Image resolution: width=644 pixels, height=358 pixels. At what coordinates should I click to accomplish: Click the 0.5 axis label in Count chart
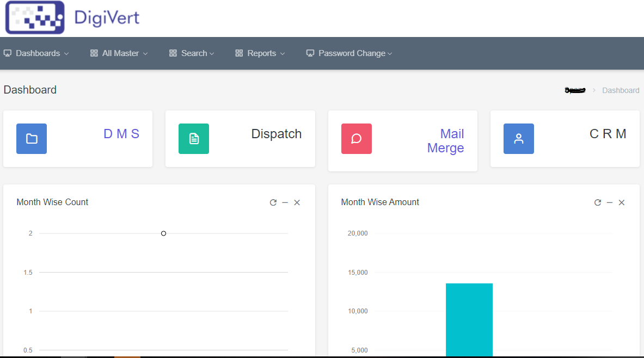28,350
